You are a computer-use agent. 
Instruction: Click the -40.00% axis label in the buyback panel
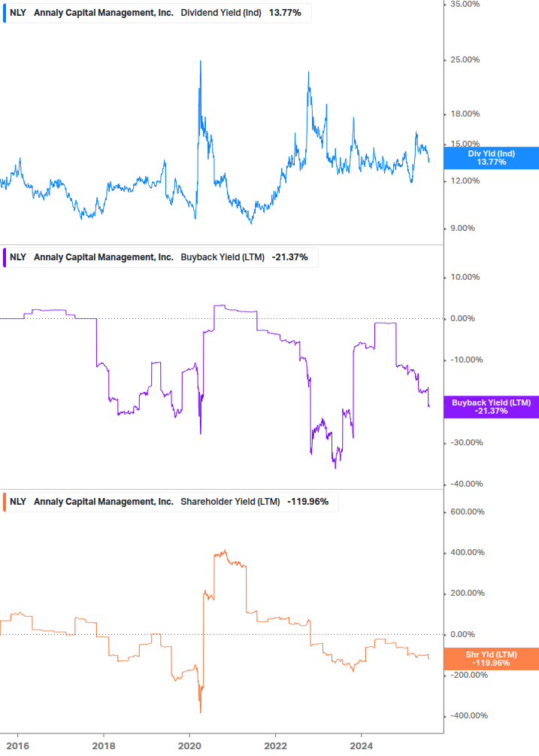point(466,484)
